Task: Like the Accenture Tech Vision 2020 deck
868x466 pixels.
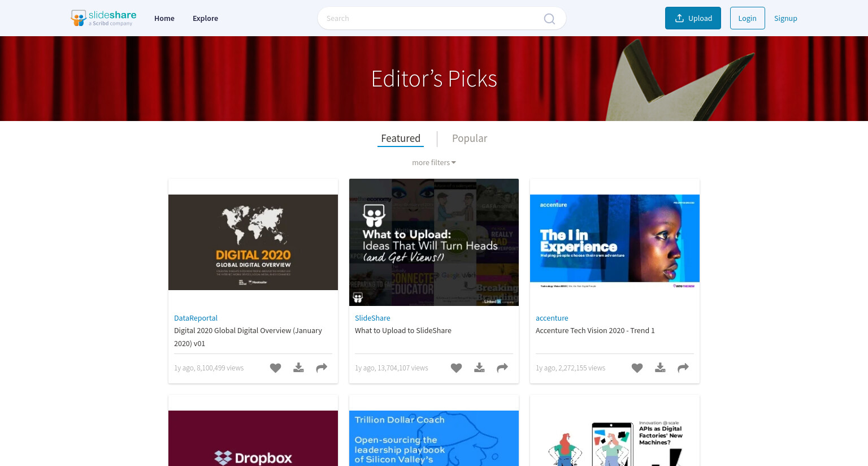Action: click(x=637, y=368)
